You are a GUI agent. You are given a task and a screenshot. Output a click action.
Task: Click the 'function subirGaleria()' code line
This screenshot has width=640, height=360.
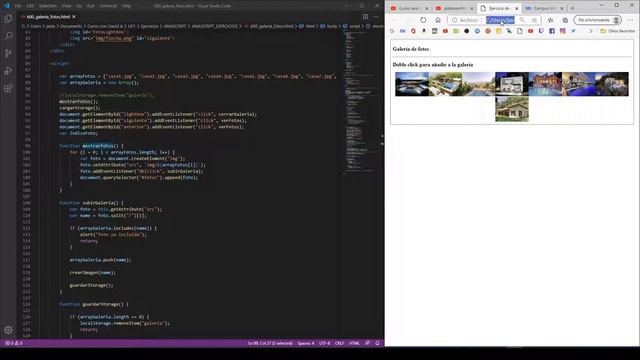pyautogui.click(x=91, y=203)
